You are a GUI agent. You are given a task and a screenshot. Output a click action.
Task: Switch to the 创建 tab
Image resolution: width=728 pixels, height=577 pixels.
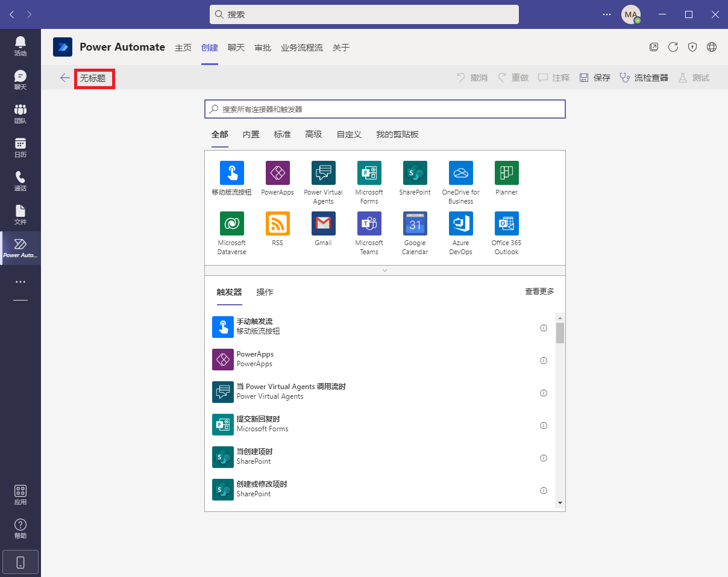(210, 48)
